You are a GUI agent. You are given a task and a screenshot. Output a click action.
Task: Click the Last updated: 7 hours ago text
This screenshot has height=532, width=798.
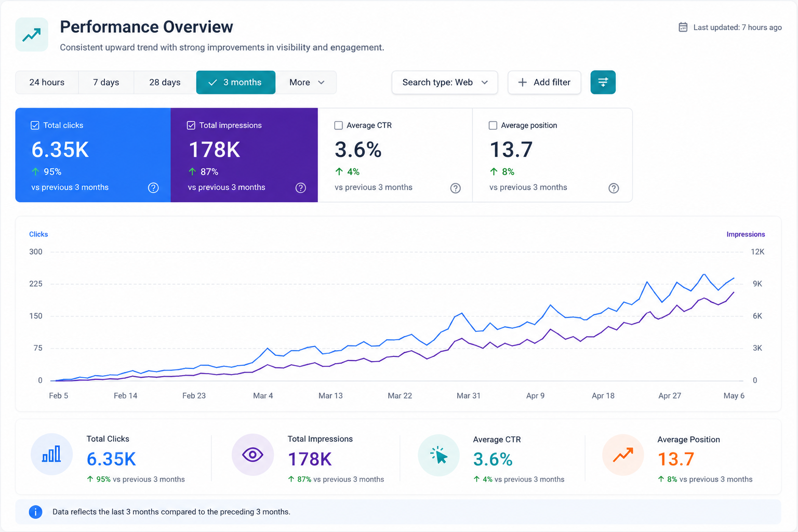click(x=738, y=27)
